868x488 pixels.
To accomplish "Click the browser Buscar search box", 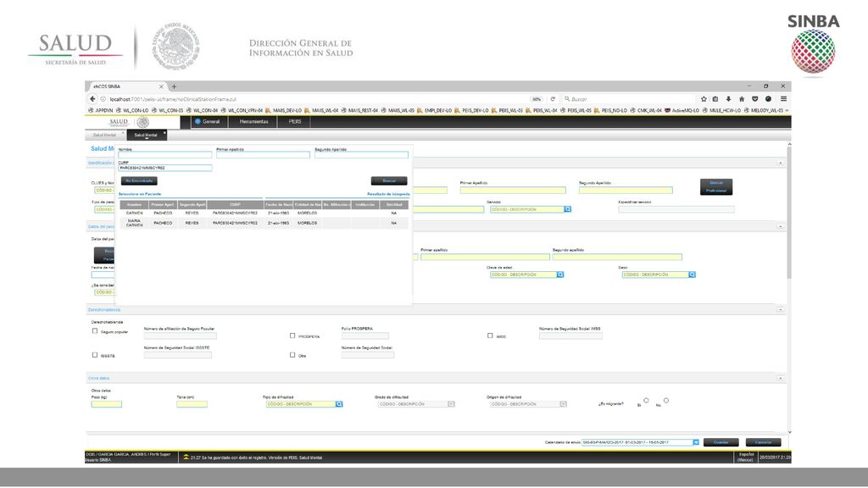I will 628,99.
